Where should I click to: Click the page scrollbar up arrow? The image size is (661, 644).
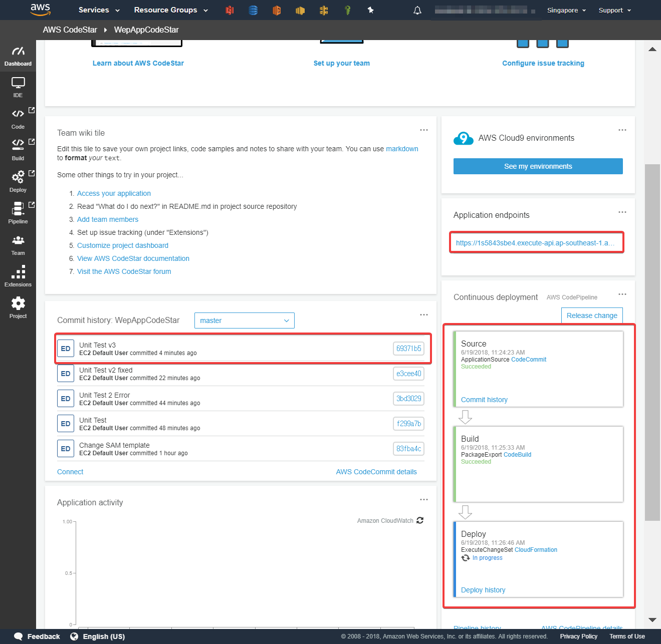click(652, 49)
